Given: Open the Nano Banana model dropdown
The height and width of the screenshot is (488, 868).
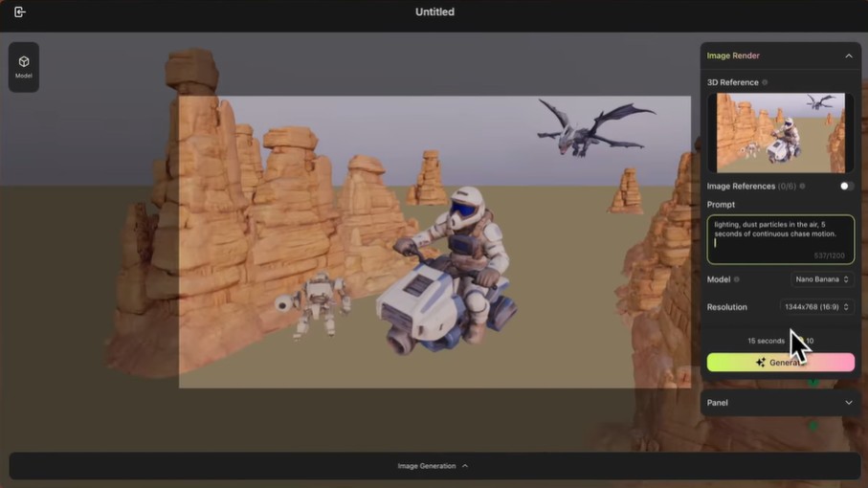Looking at the screenshot, I should point(822,279).
